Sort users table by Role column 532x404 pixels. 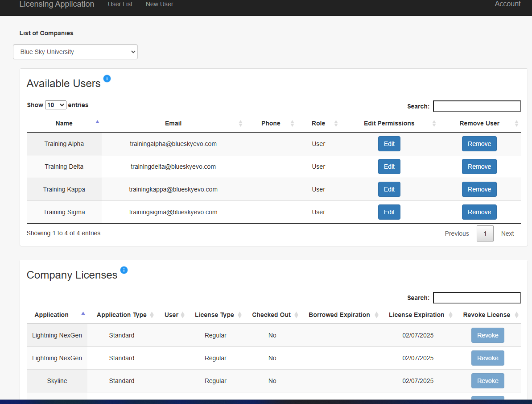tap(318, 123)
